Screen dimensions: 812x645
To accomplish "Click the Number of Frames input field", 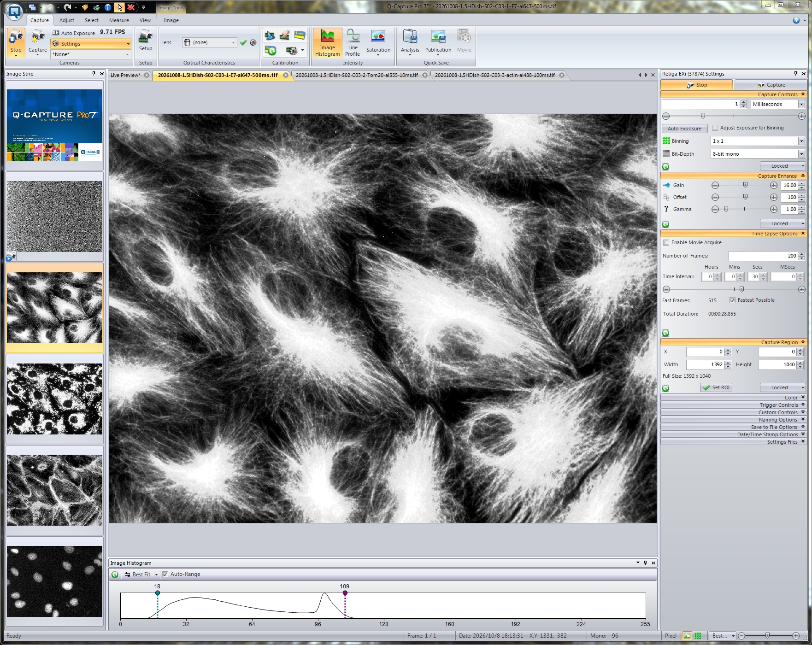I will pyautogui.click(x=763, y=256).
